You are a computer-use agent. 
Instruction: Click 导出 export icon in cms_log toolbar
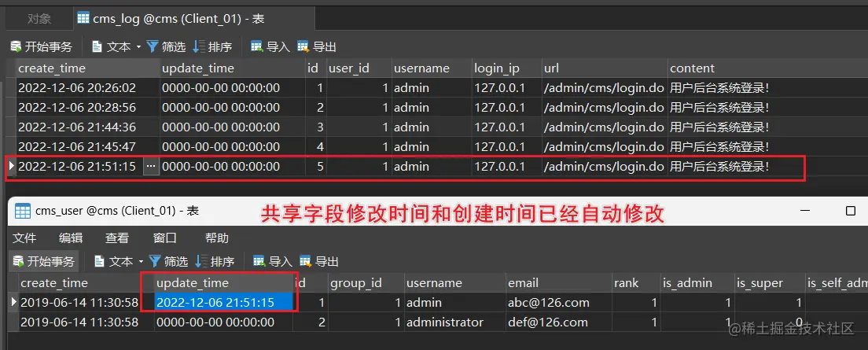(303, 47)
